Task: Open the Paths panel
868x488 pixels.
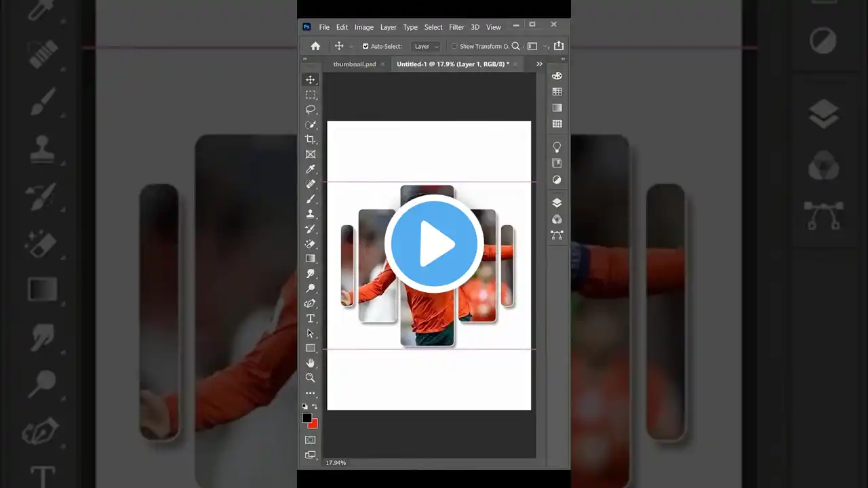Action: (557, 235)
